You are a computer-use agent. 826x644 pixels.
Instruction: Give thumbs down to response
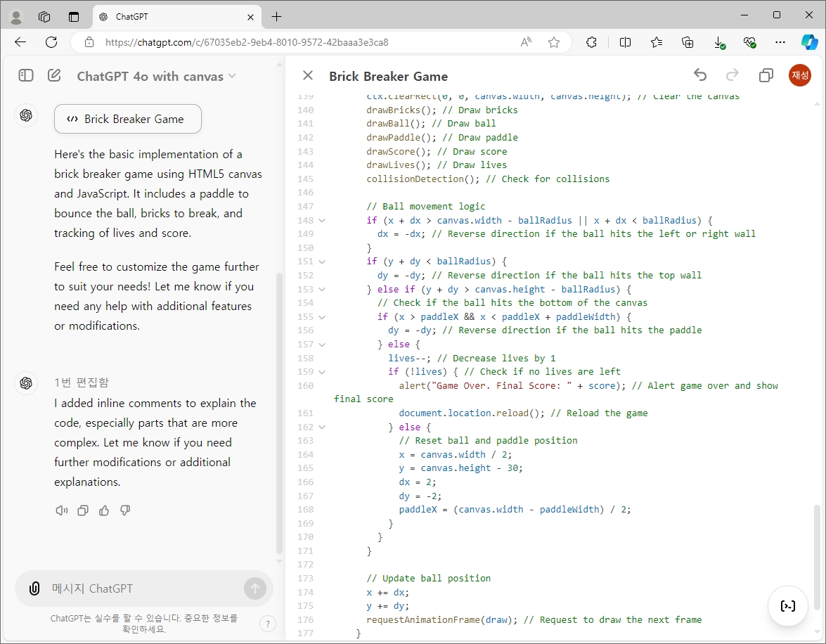pyautogui.click(x=125, y=510)
